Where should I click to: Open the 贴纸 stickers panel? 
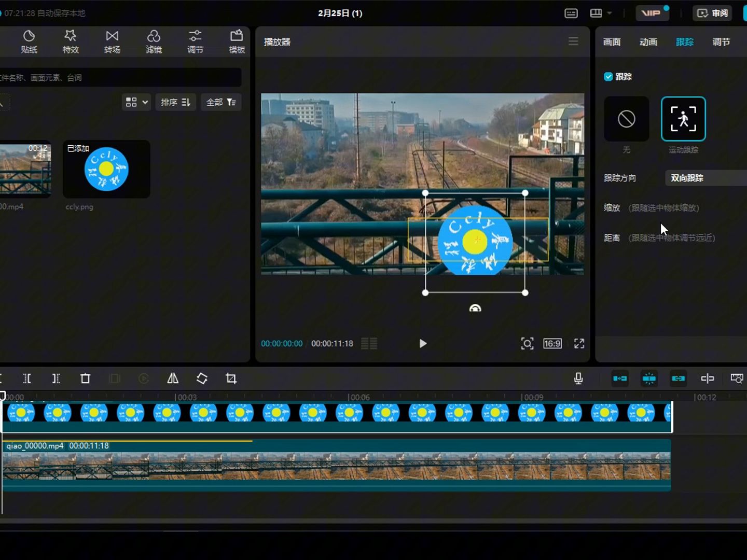pos(29,41)
